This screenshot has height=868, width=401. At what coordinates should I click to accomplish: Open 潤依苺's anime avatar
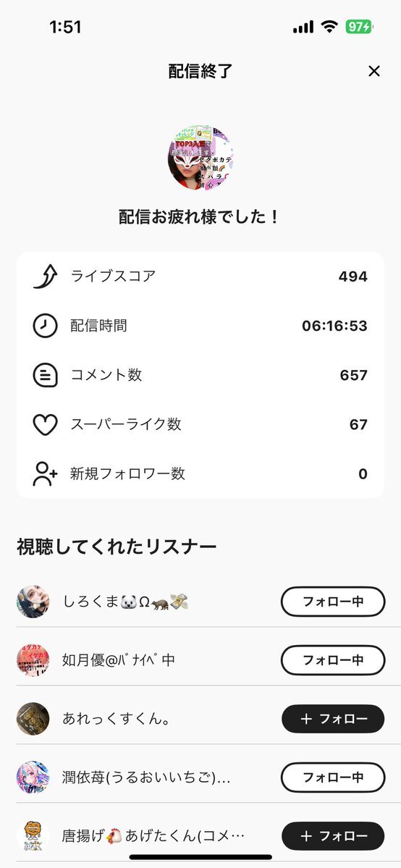tap(33, 778)
